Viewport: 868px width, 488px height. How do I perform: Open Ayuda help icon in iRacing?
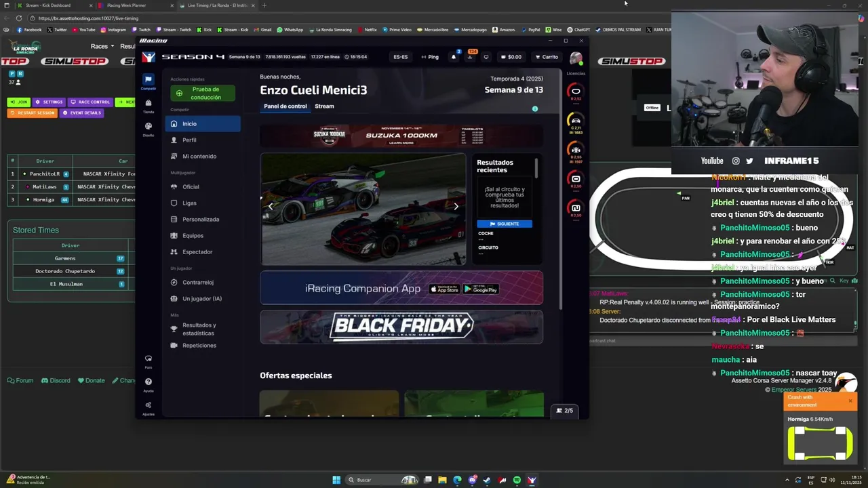tap(148, 384)
